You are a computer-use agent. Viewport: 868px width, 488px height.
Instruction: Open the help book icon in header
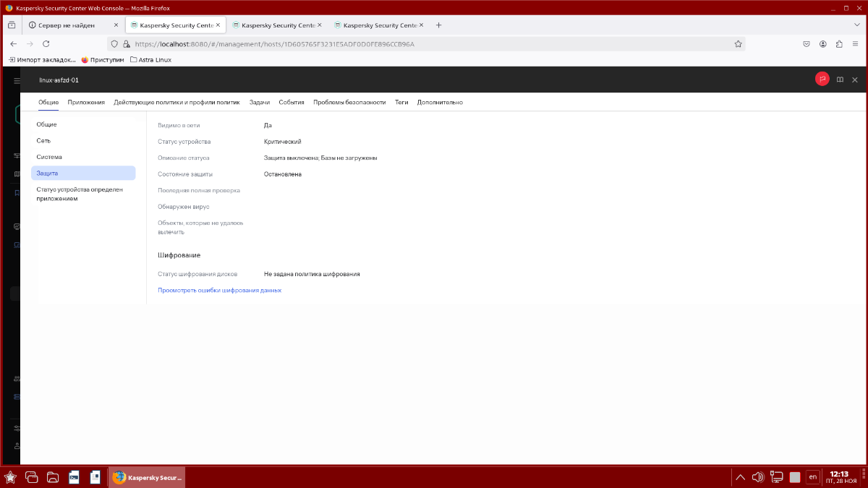(840, 80)
